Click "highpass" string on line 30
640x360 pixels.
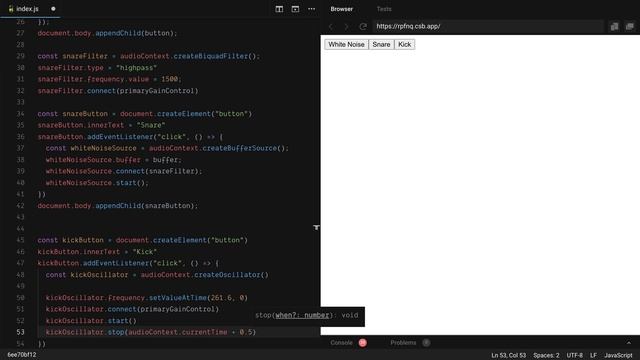click(x=136, y=68)
